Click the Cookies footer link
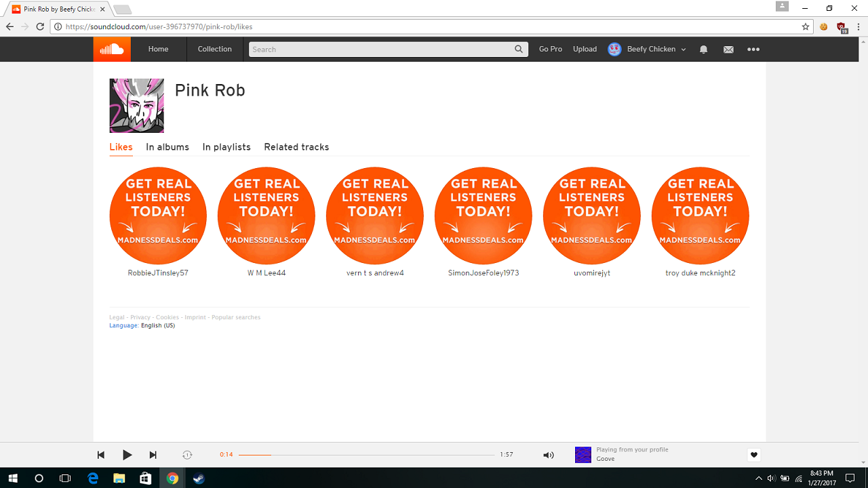 coord(167,317)
